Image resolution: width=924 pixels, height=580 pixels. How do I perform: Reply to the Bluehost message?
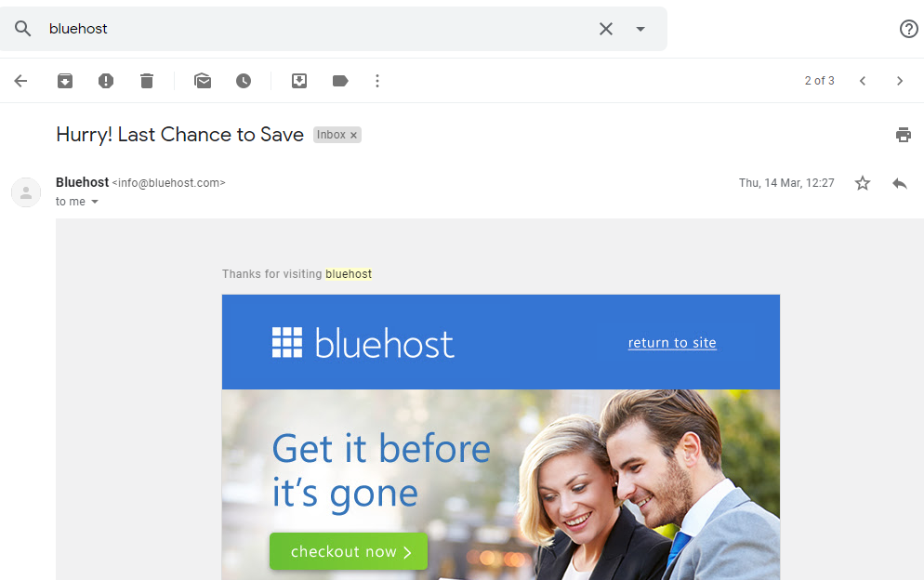[900, 183]
